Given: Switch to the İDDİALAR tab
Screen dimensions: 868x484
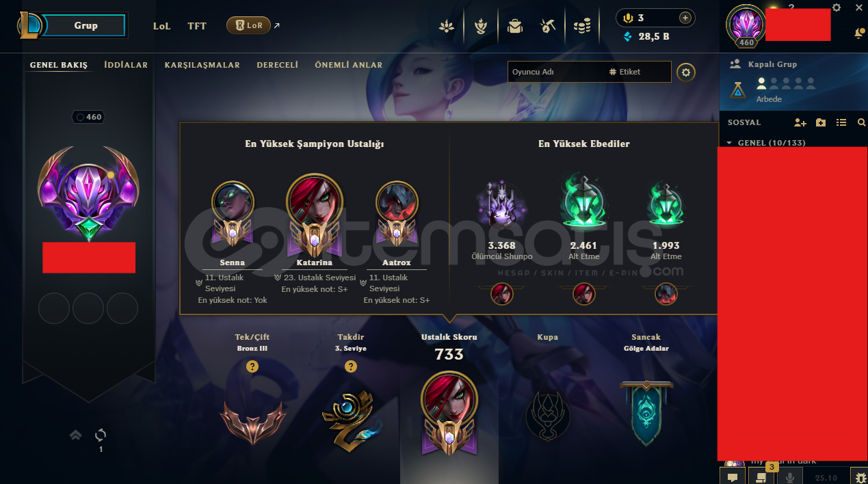Looking at the screenshot, I should (x=126, y=65).
